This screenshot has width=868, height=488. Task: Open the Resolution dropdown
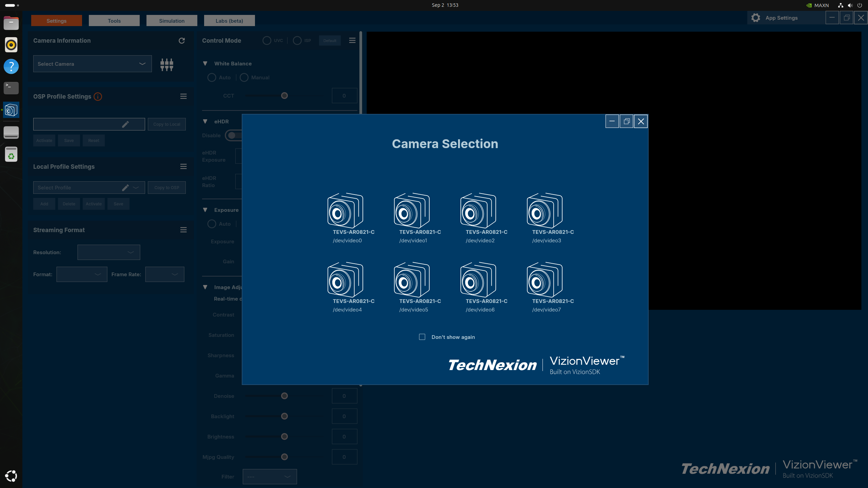tap(108, 252)
